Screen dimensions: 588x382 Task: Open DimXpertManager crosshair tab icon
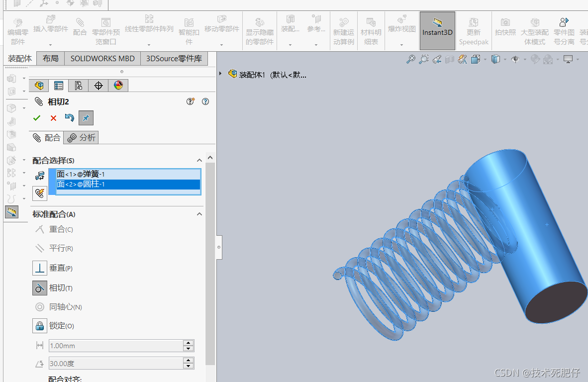tap(98, 86)
